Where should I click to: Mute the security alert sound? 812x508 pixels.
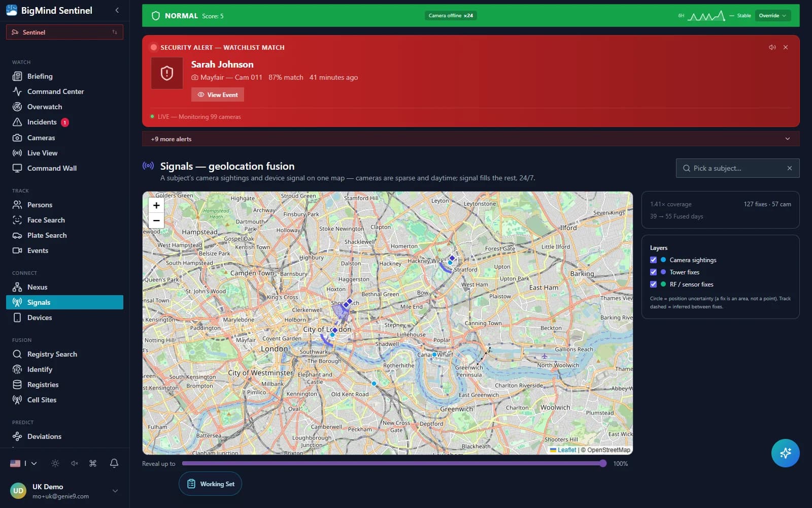(772, 47)
